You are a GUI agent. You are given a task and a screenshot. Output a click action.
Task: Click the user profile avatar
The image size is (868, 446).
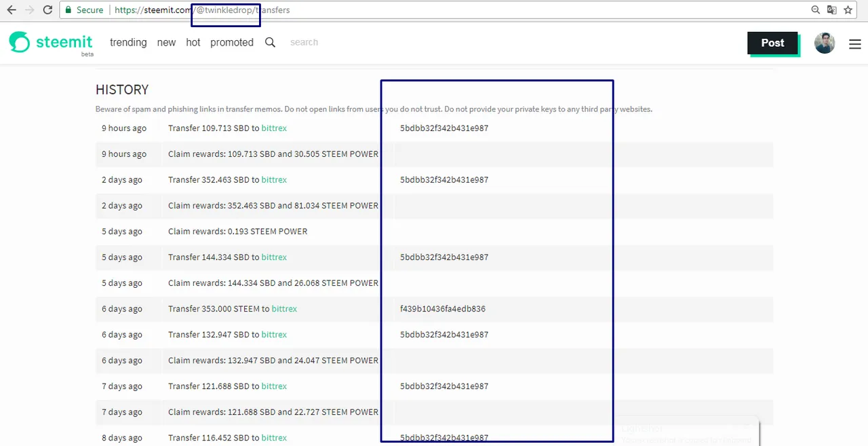pos(825,43)
